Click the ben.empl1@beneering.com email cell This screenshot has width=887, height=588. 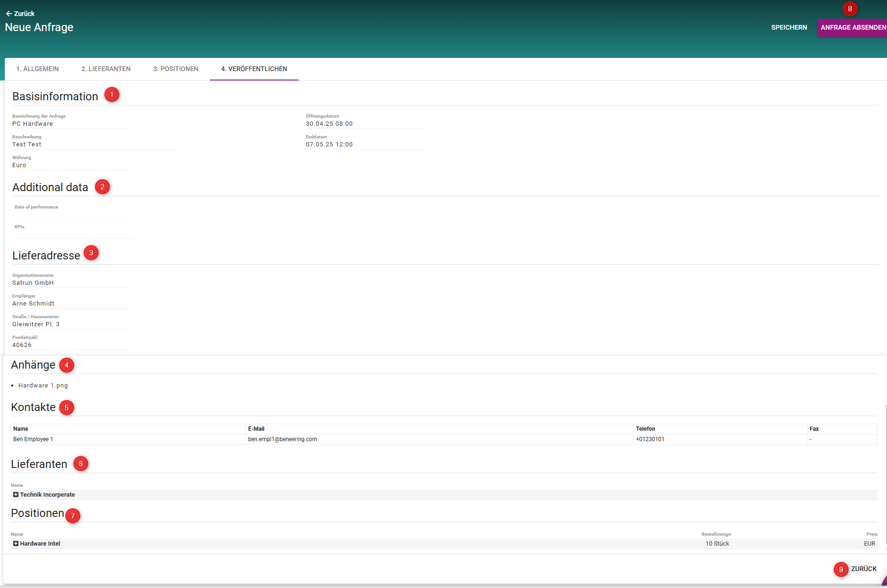282,439
